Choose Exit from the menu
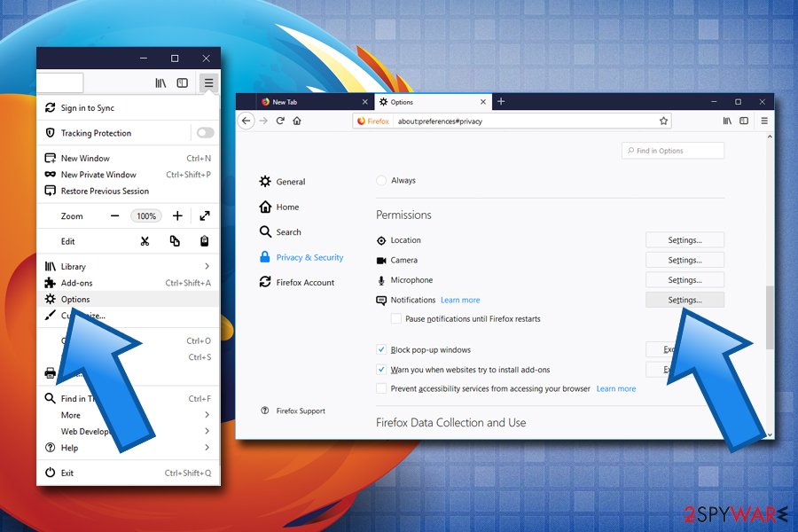The width and height of the screenshot is (798, 532). pos(129,473)
